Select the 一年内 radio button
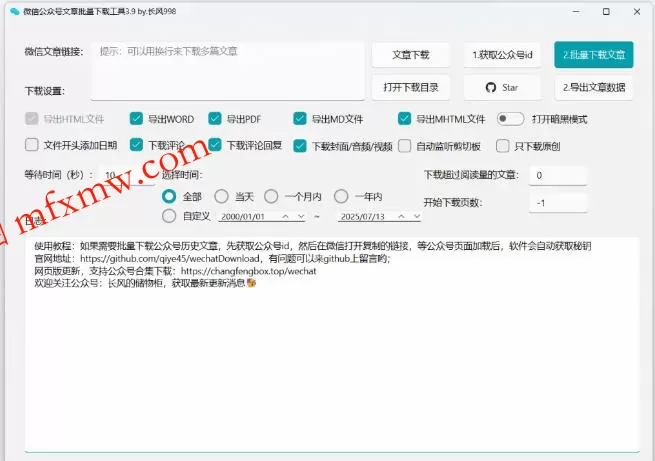The width and height of the screenshot is (655, 461). tap(341, 196)
